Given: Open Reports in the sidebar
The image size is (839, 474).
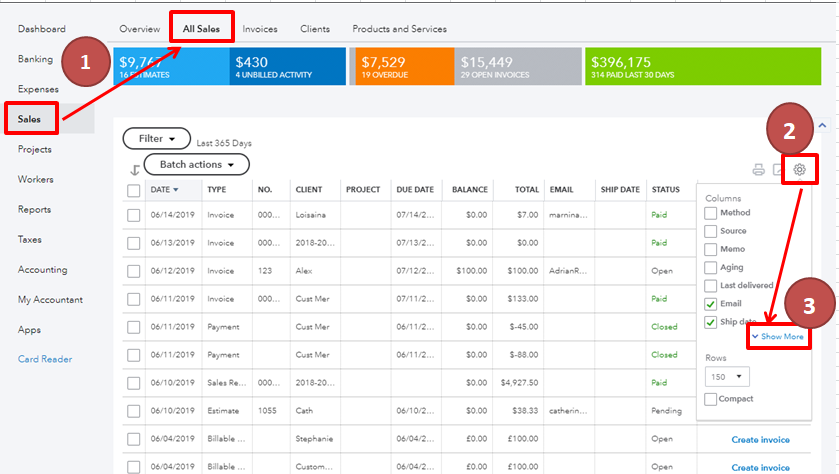Looking at the screenshot, I should [x=34, y=209].
